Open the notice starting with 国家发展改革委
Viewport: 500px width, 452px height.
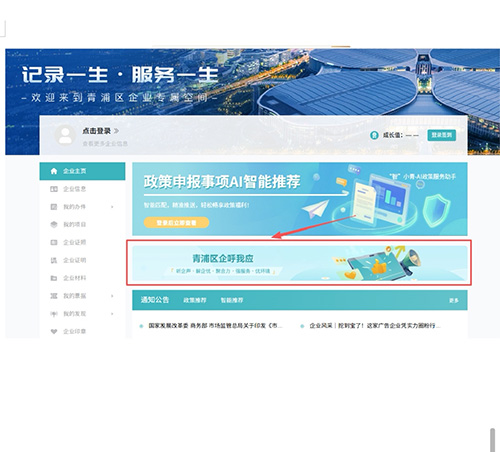click(x=215, y=325)
